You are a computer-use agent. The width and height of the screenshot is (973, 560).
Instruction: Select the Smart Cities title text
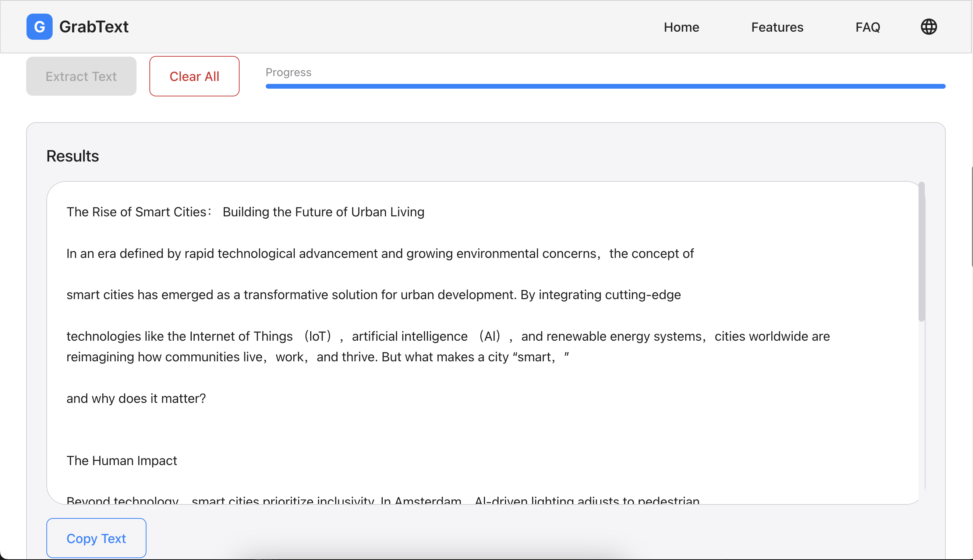point(245,212)
